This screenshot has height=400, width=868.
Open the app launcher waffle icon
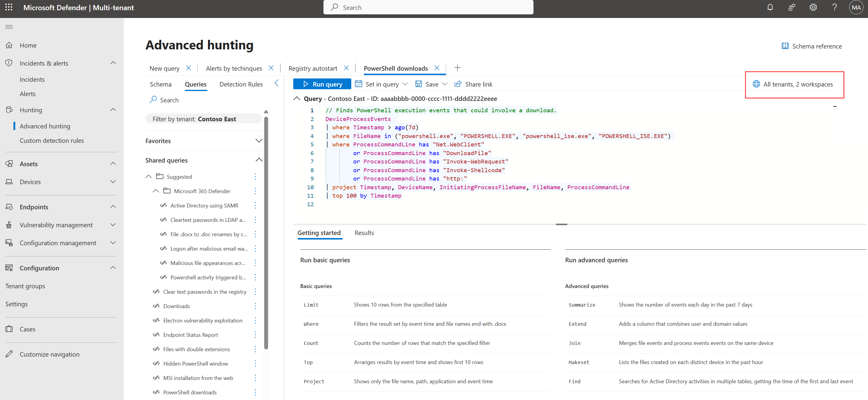pos(9,7)
